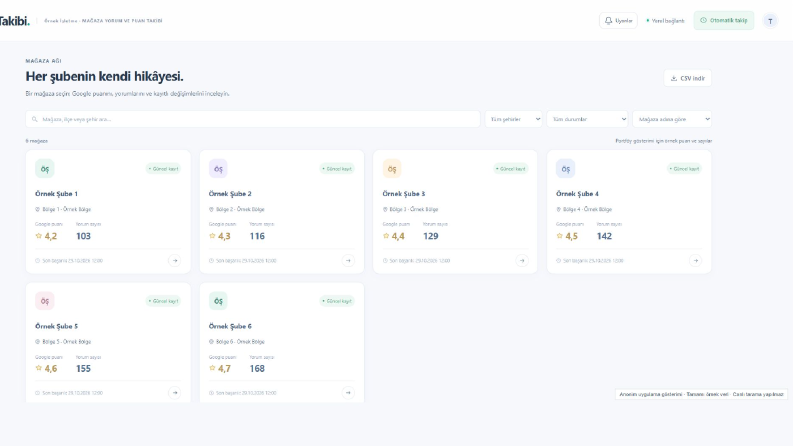Click review count 155
Viewport: 793px width, 446px height.
click(x=83, y=369)
